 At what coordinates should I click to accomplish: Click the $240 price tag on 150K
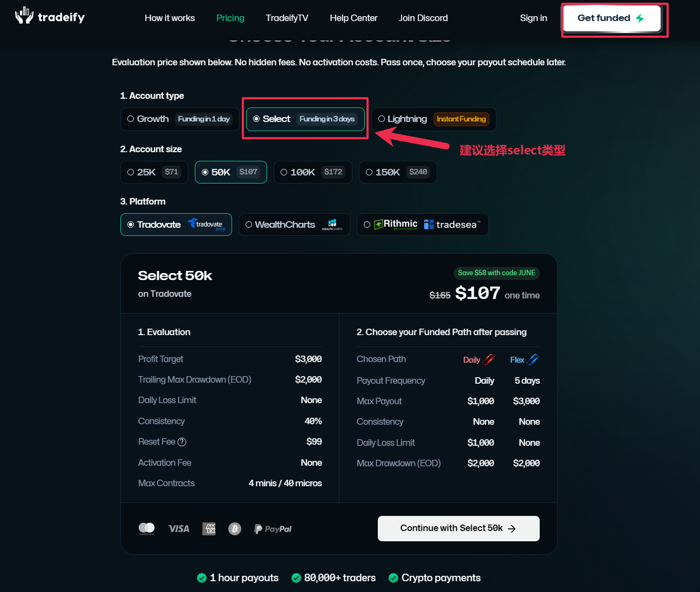pyautogui.click(x=418, y=172)
